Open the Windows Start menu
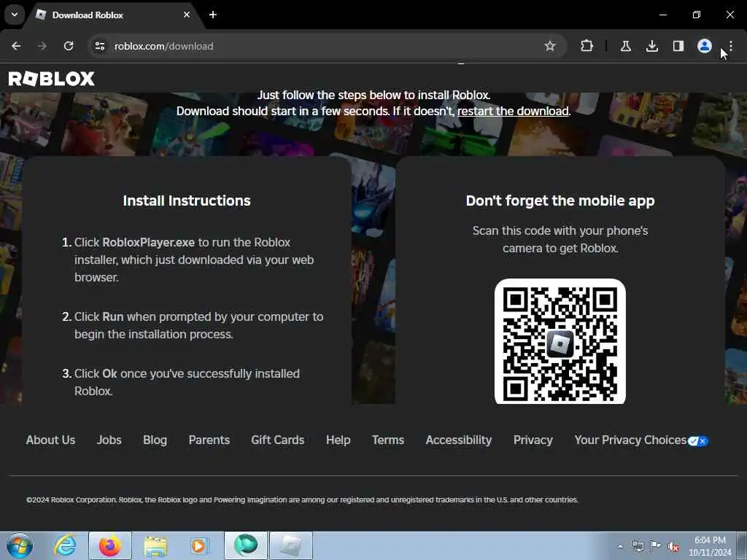The height and width of the screenshot is (560, 747). click(20, 546)
